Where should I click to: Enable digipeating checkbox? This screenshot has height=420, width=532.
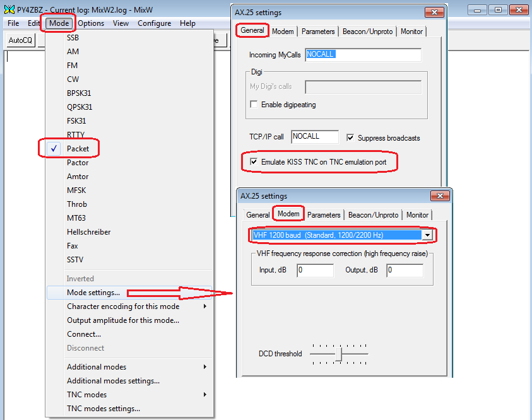pos(283,105)
